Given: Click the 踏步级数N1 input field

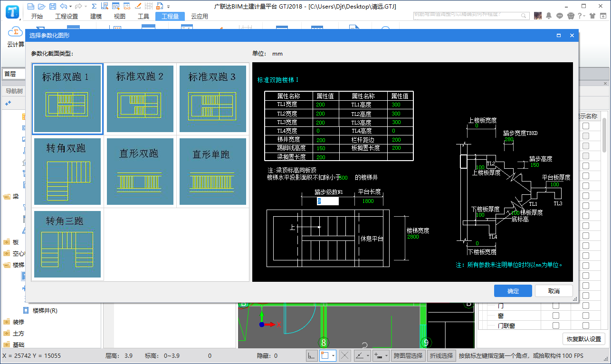Looking at the screenshot, I should 328,201.
